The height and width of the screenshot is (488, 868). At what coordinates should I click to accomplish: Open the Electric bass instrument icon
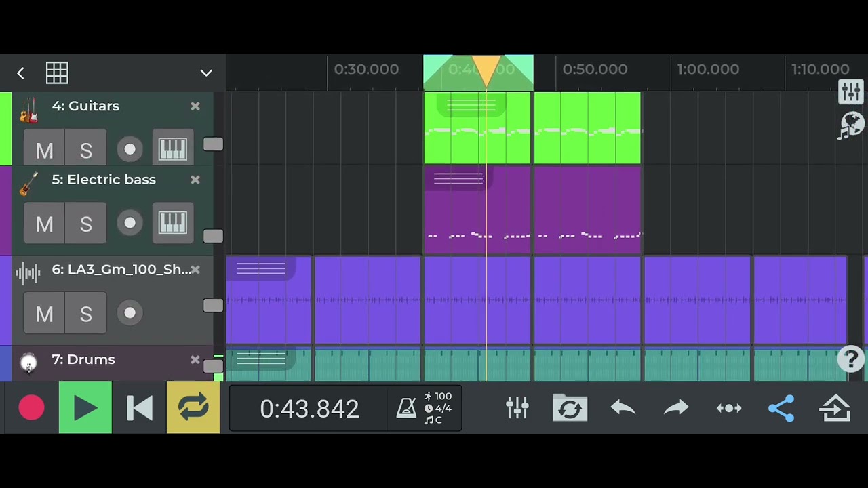(28, 184)
